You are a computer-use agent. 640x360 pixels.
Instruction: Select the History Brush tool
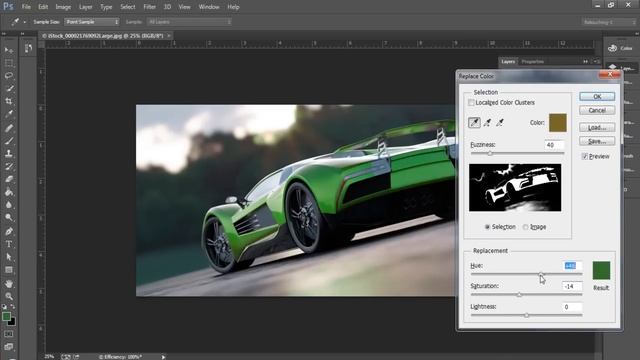(9, 167)
